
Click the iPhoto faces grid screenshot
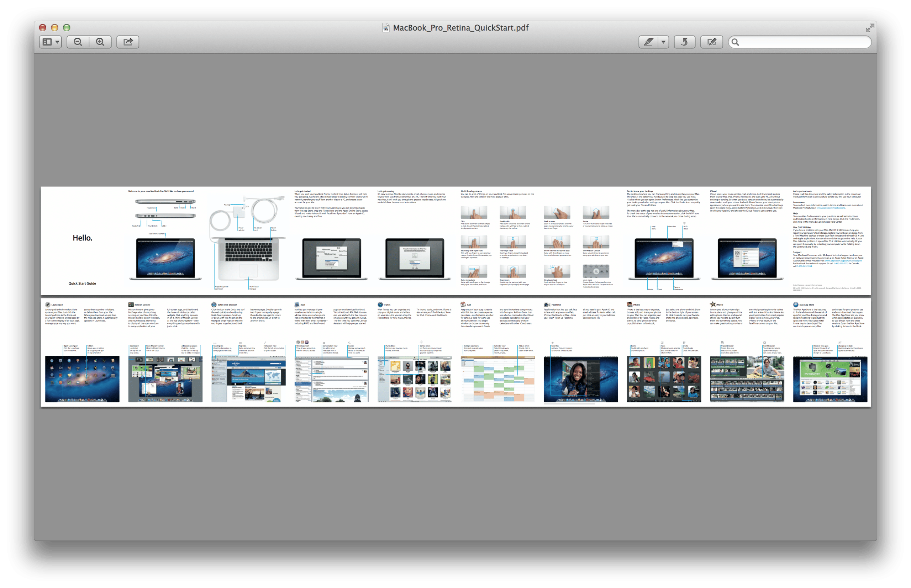pyautogui.click(x=664, y=379)
